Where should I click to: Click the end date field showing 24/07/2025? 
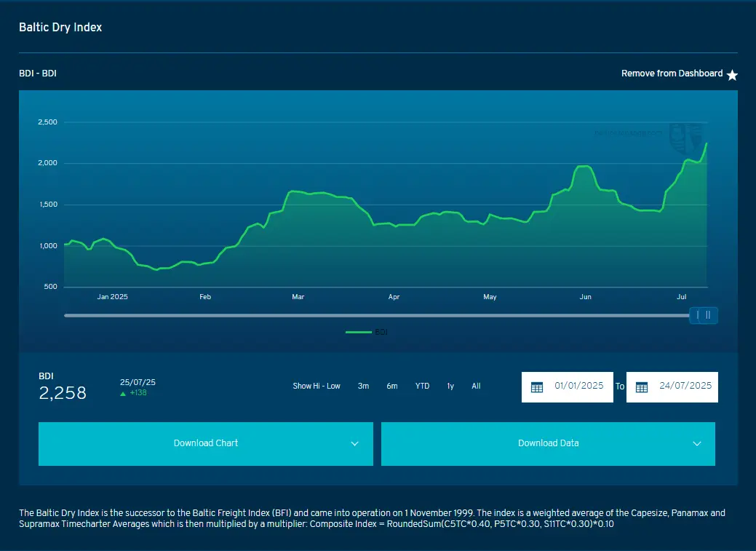point(685,387)
